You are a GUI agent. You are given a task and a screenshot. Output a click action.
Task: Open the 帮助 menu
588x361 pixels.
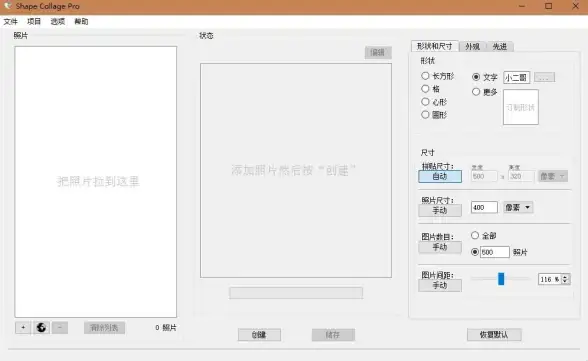pos(81,21)
